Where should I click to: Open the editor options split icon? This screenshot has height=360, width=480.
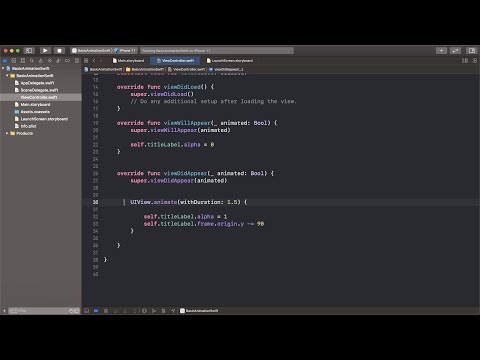tap(465, 61)
